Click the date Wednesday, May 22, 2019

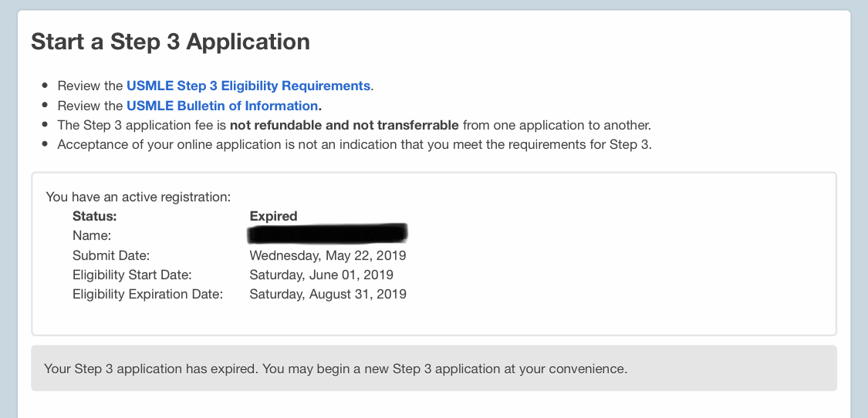tap(327, 255)
